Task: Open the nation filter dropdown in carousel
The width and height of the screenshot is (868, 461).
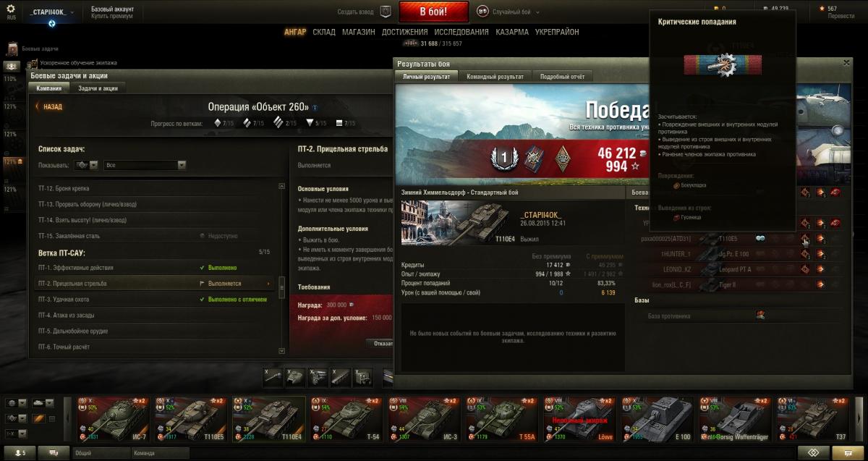Action: (15, 402)
